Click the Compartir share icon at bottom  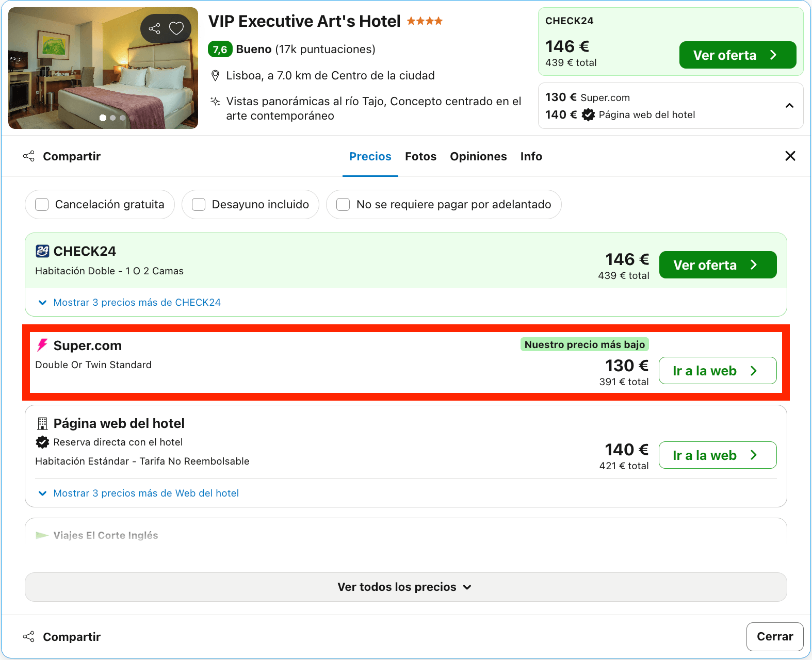click(29, 637)
